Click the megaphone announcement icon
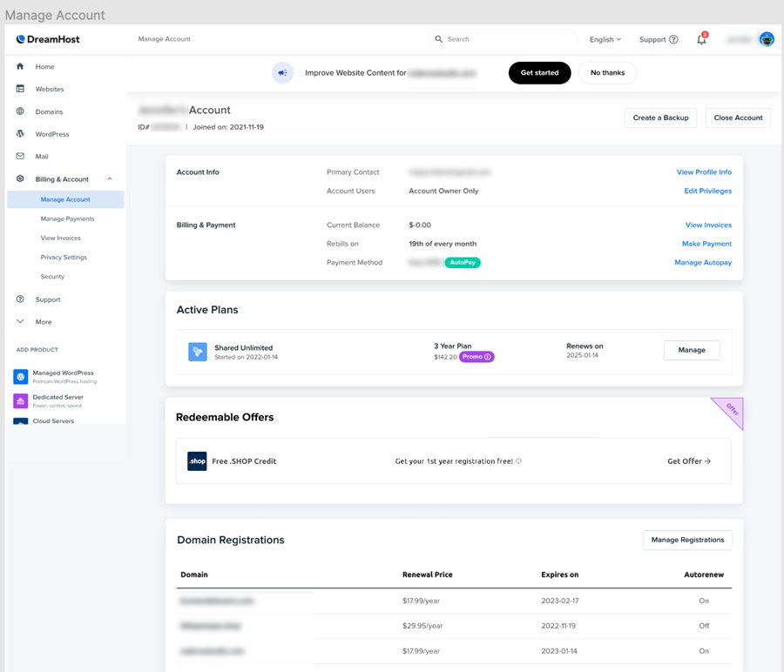 [282, 73]
